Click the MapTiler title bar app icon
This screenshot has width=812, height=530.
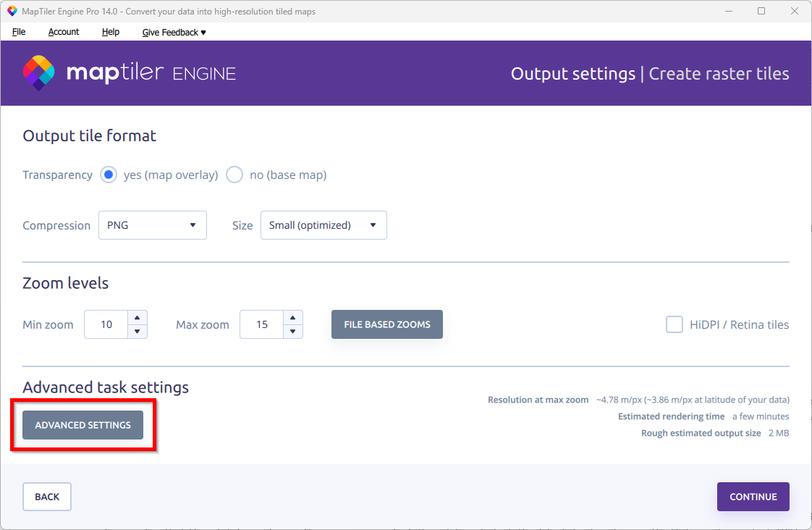tap(12, 12)
